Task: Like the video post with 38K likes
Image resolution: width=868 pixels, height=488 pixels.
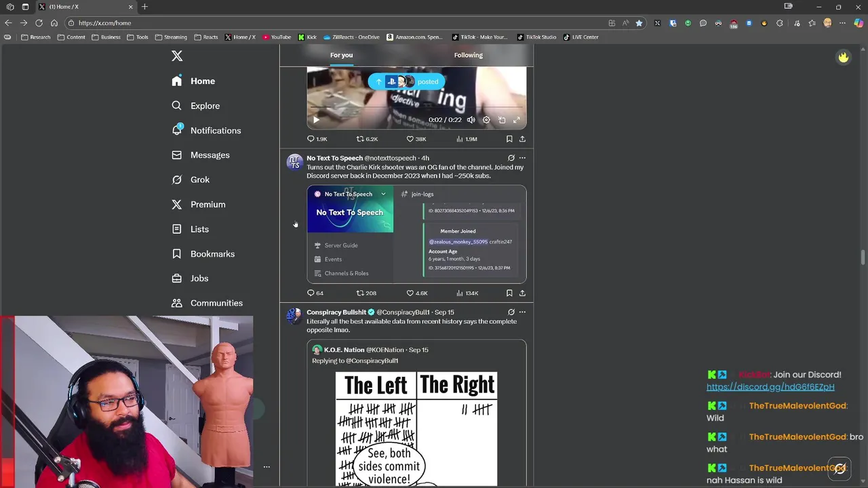Action: pos(416,139)
